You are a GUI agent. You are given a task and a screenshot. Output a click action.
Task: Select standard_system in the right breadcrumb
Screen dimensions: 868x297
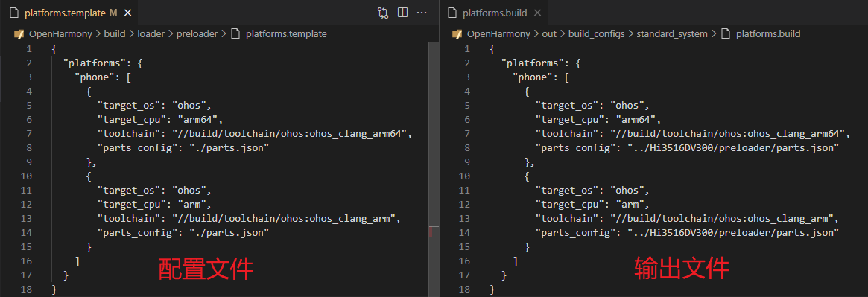(x=672, y=33)
